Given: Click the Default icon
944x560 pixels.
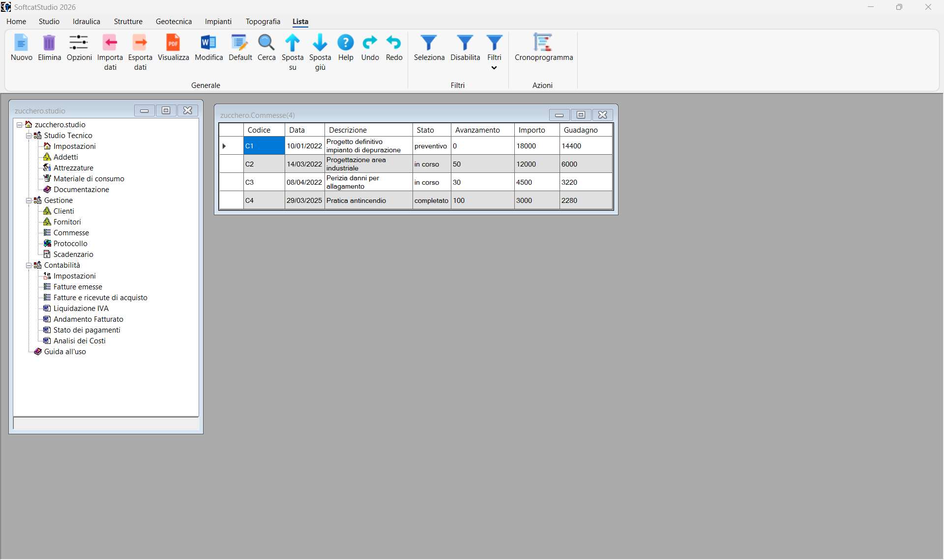Looking at the screenshot, I should (x=240, y=43).
